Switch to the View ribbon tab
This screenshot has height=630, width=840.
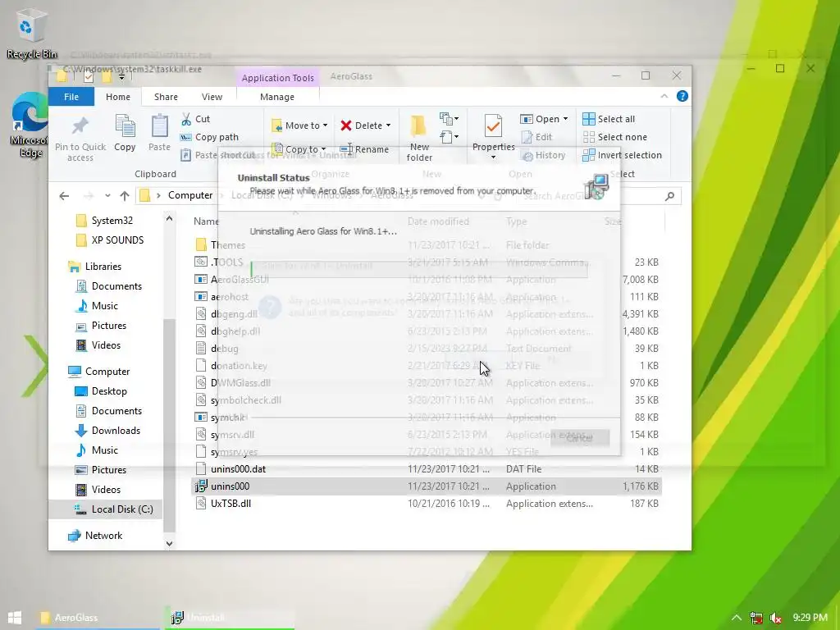(x=212, y=97)
